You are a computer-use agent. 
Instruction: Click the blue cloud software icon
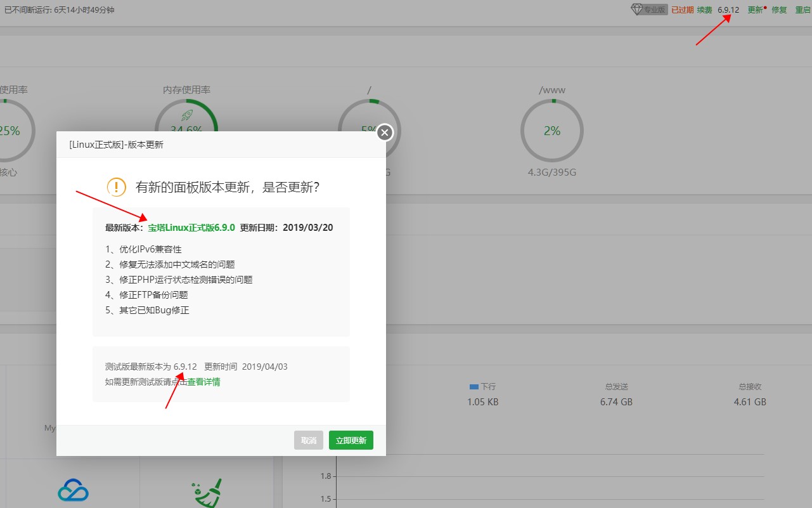(x=73, y=490)
